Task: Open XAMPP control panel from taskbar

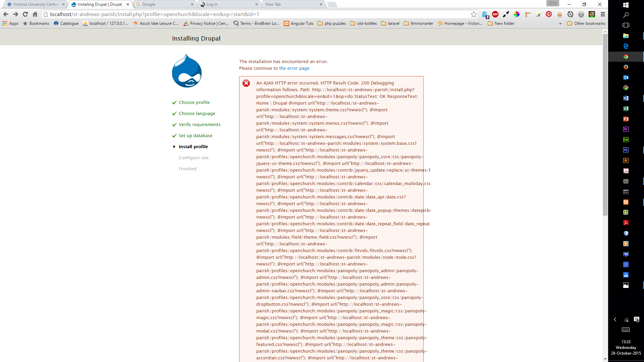Action: (626, 202)
